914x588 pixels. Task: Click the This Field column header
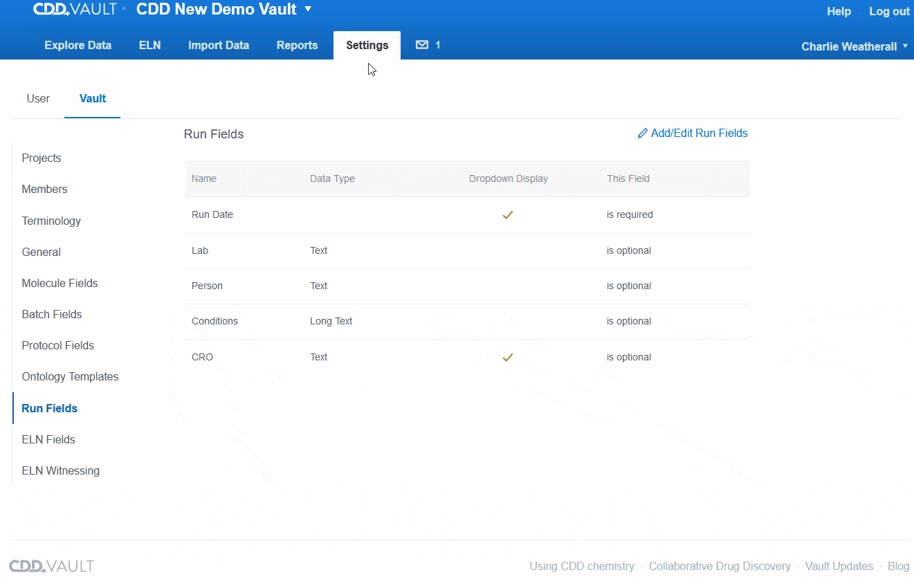click(628, 178)
